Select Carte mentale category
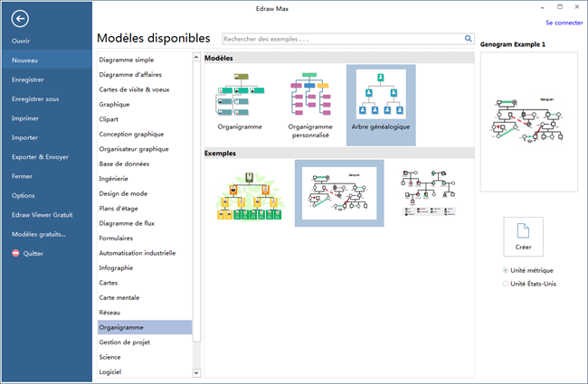Image resolution: width=588 pixels, height=384 pixels. click(x=145, y=297)
